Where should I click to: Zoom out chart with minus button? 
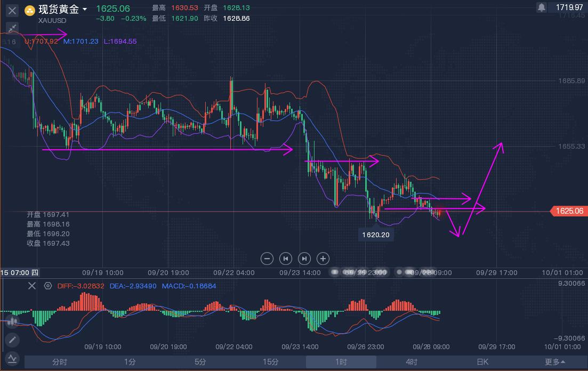click(x=267, y=259)
